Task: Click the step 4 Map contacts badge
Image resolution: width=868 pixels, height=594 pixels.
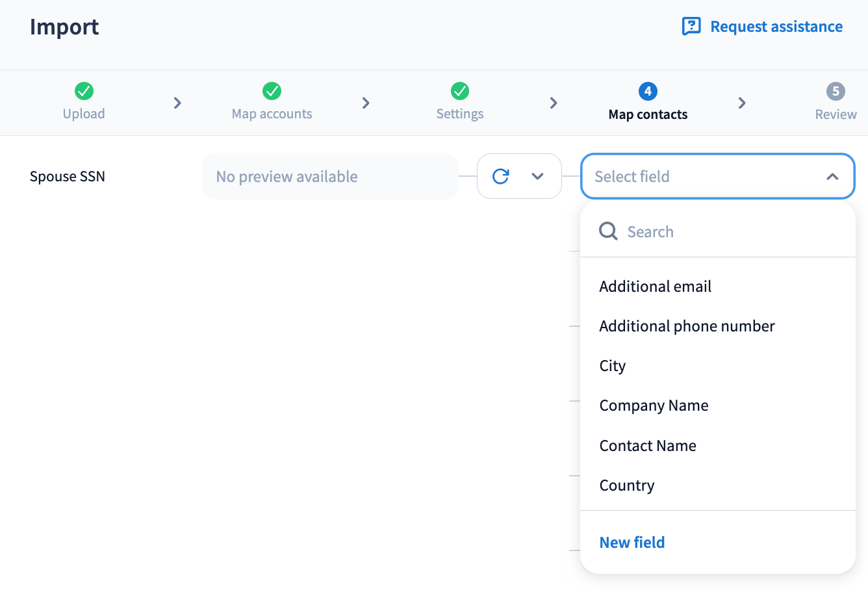Action: point(648,91)
